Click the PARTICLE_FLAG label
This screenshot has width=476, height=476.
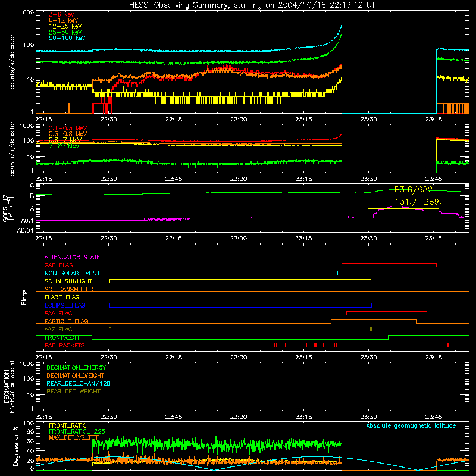[x=67, y=321]
